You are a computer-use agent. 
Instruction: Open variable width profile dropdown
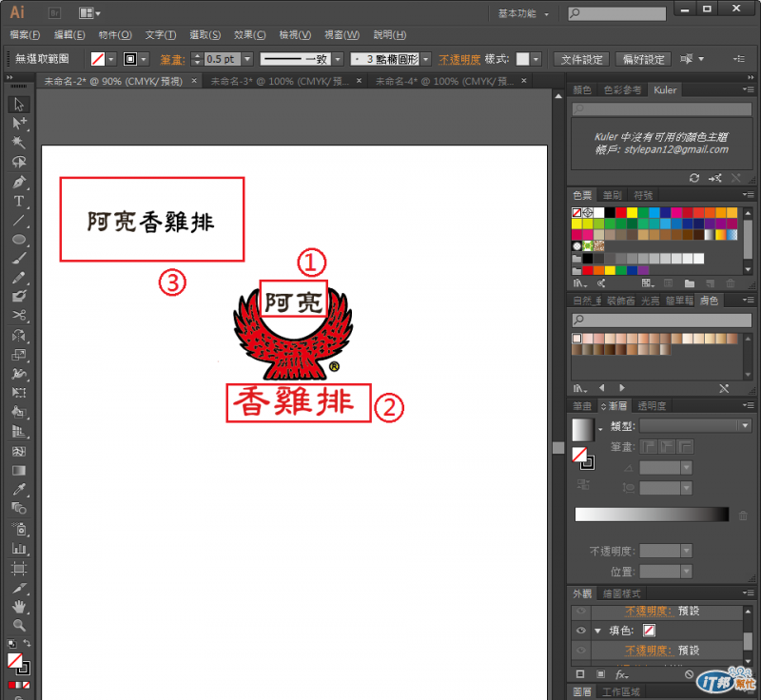point(338,59)
